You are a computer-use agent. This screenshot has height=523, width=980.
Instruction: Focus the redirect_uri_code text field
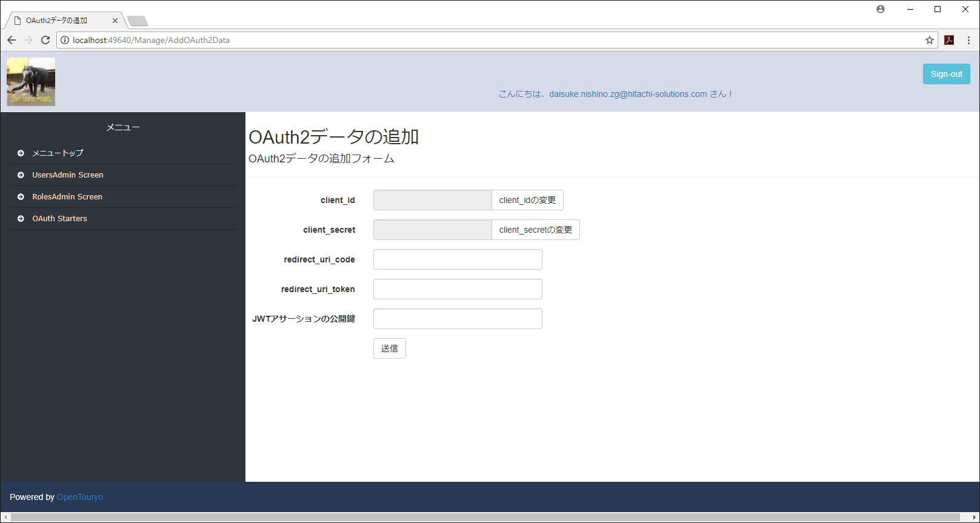pos(458,259)
